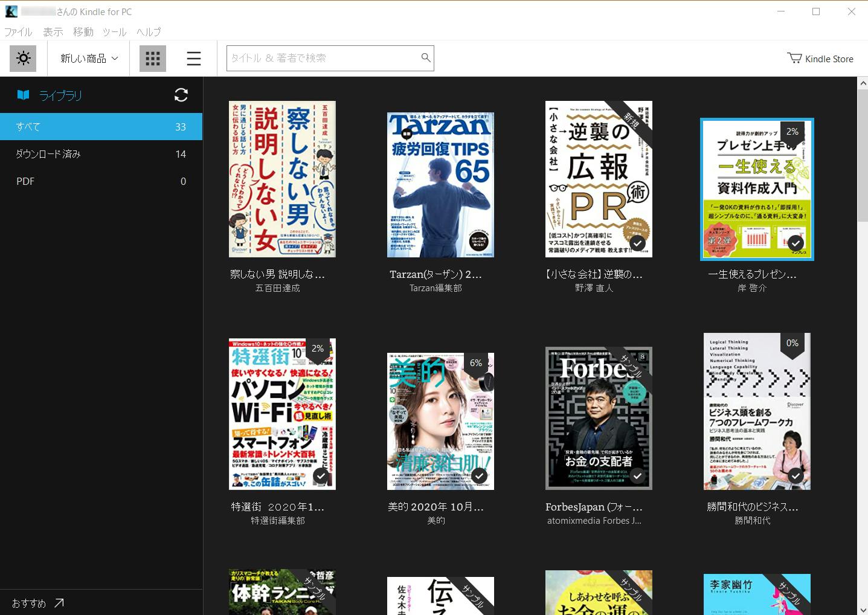Switch to list view
This screenshot has height=615, width=868.
[193, 58]
